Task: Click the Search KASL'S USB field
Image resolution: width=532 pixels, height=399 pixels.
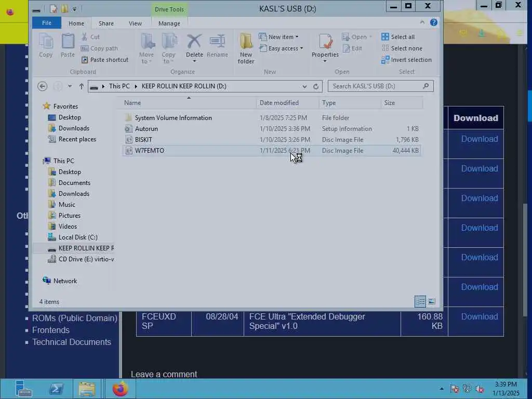Action: [380, 86]
